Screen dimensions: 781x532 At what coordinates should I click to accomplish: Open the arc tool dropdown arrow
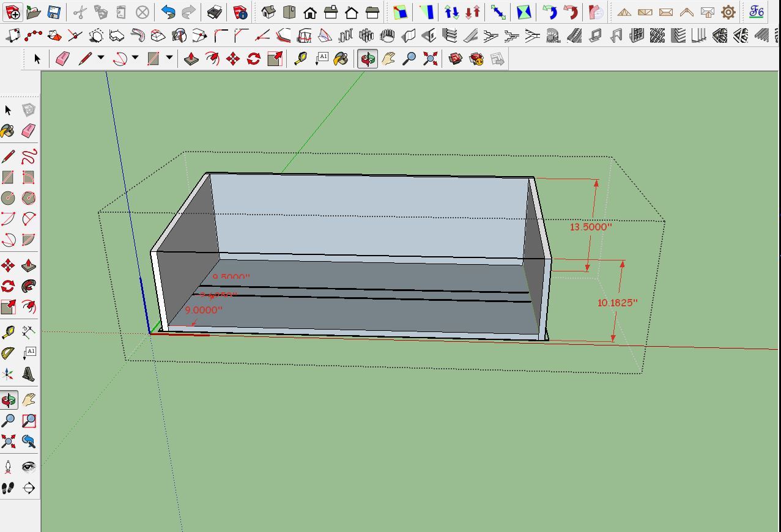(135, 58)
